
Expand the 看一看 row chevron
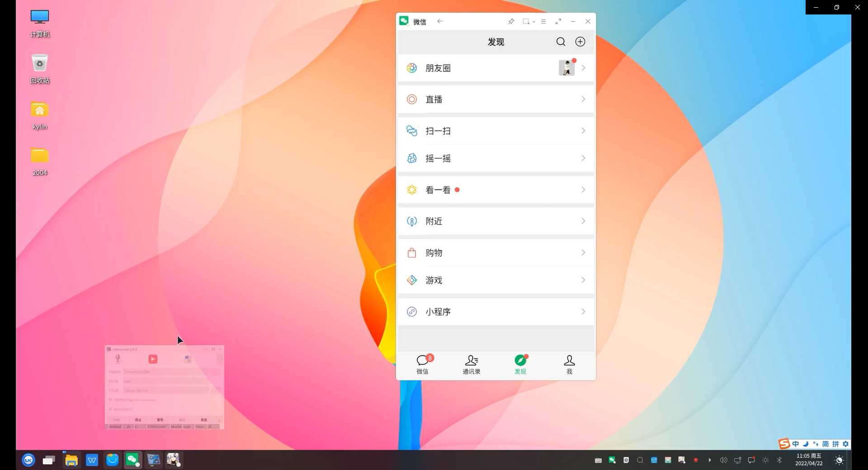click(583, 190)
